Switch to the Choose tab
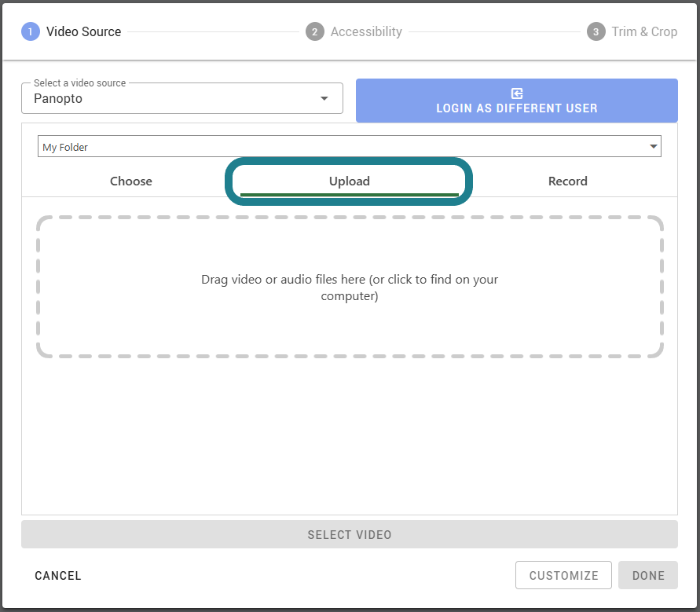This screenshot has height=612, width=700. [x=130, y=181]
